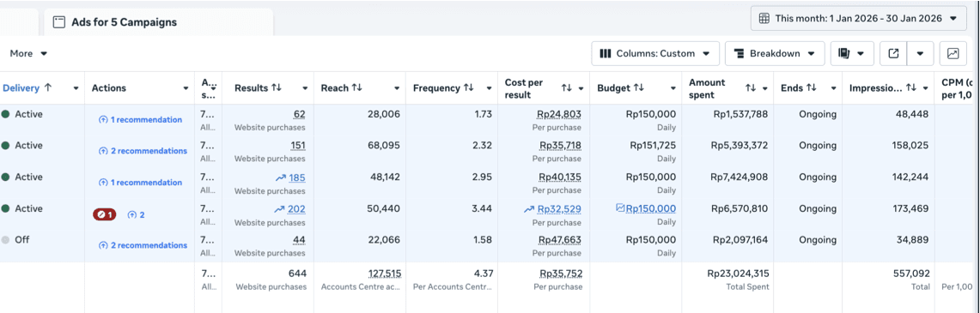Click Rp24,803 cost per result

point(559,114)
